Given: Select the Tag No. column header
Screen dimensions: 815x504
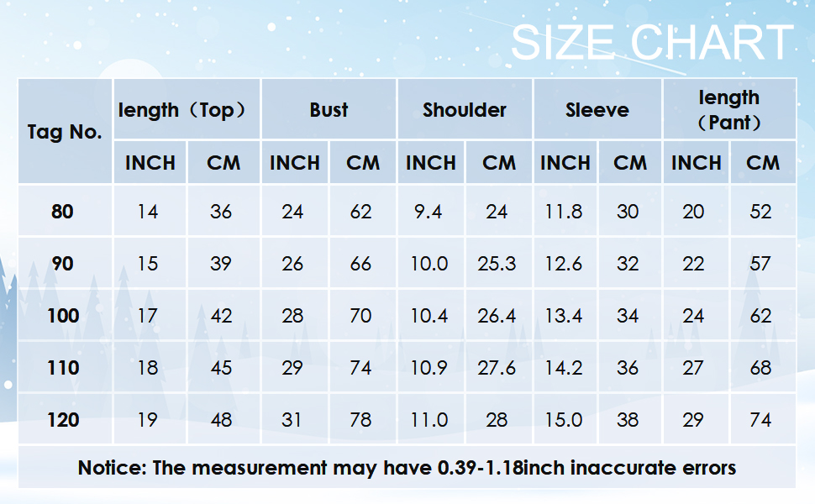Looking at the screenshot, I should (65, 132).
